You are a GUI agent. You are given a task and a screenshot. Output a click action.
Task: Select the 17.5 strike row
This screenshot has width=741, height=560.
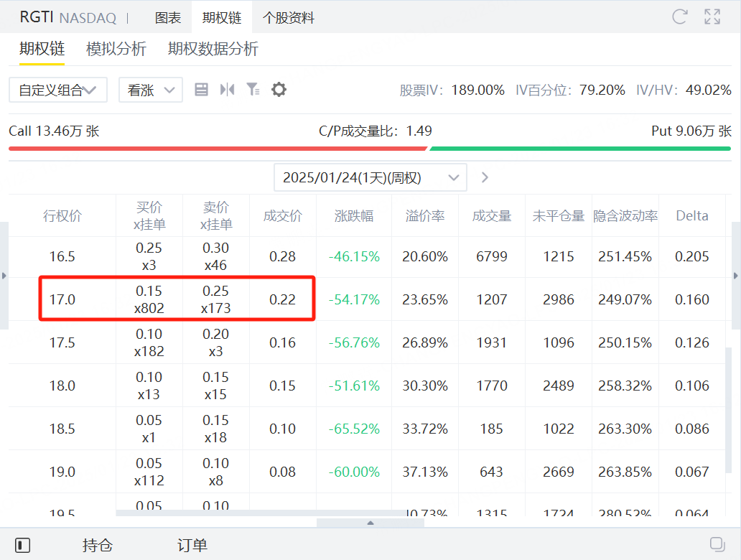click(367, 342)
